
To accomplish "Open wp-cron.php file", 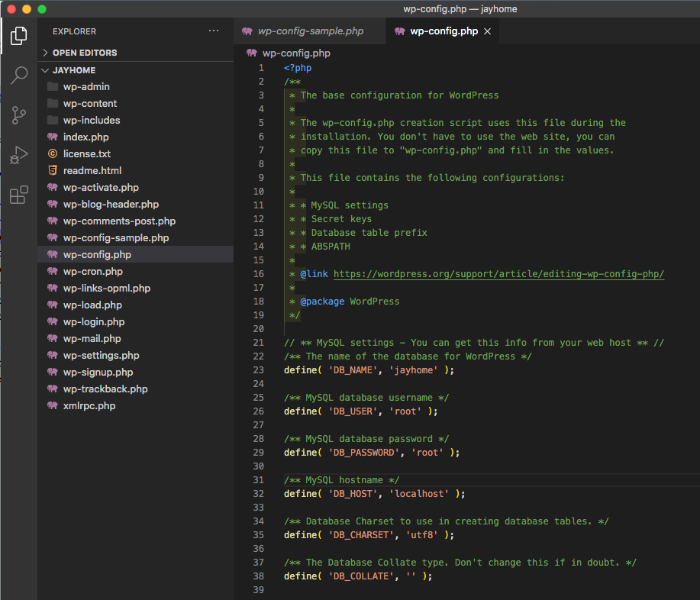I will pos(135,272).
